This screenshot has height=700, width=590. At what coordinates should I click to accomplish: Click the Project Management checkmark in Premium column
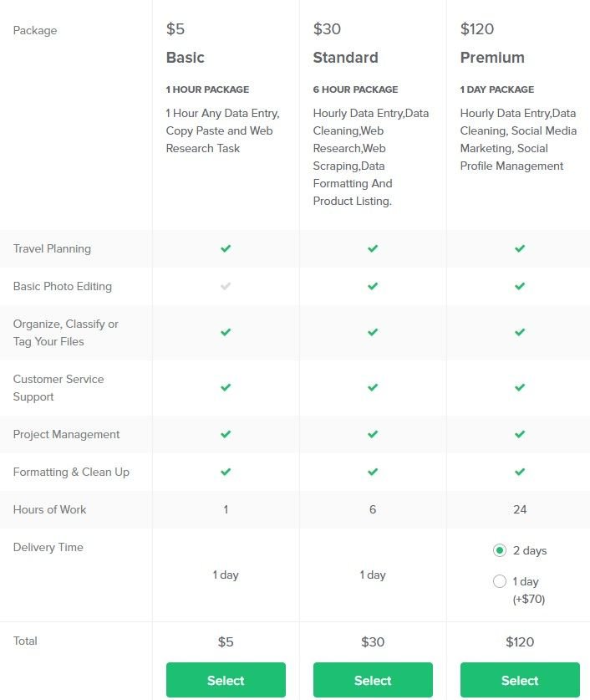[x=520, y=434]
